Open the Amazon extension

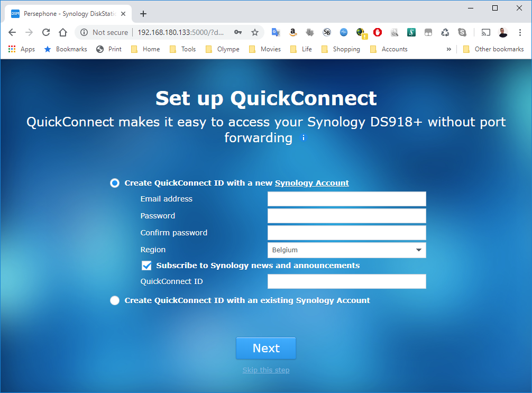pyautogui.click(x=293, y=32)
